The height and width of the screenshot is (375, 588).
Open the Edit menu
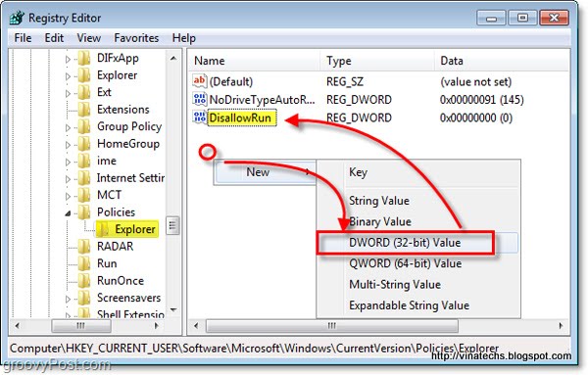click(54, 38)
